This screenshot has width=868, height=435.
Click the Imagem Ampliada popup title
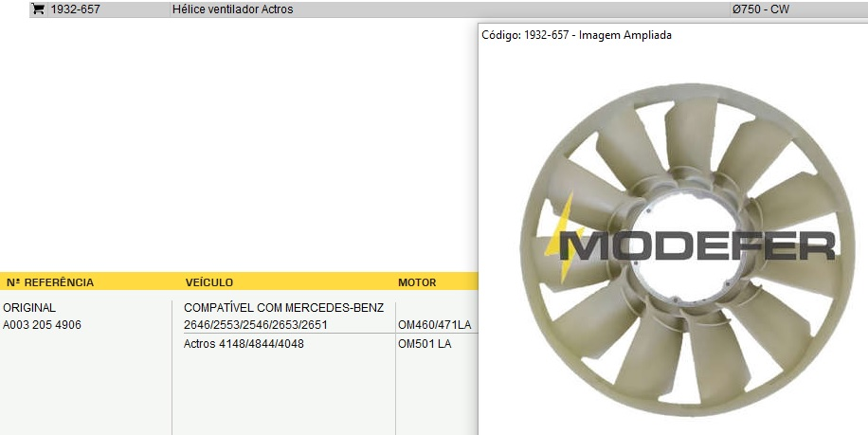pos(576,35)
